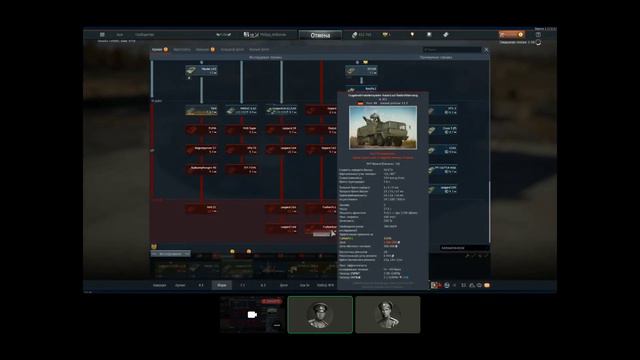Switch to the Авиация tab

202,49
